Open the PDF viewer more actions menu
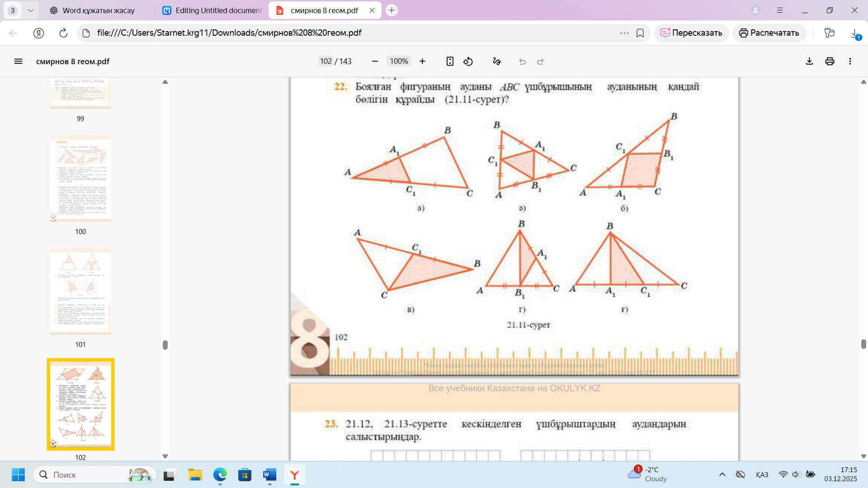This screenshot has height=488, width=868. tap(850, 61)
